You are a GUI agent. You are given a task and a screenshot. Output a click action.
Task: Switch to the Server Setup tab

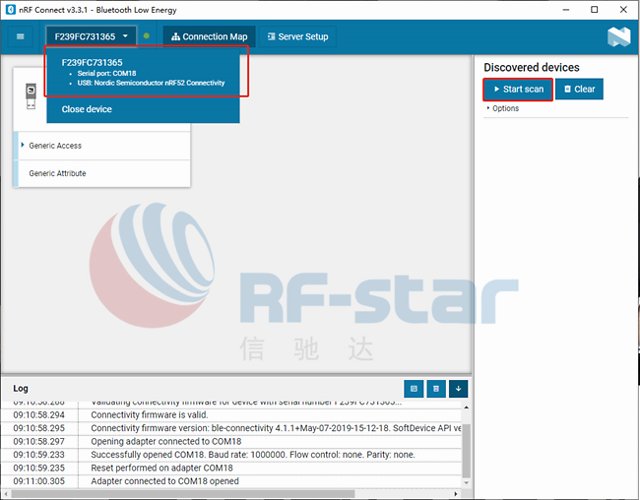[298, 37]
